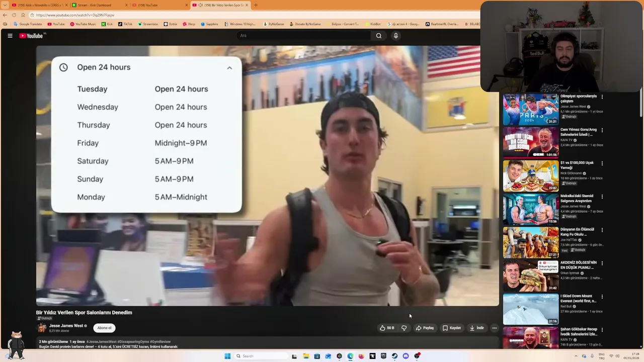Open the Sapphire bookmark
Screen dimensions: 644x362
[209, 24]
